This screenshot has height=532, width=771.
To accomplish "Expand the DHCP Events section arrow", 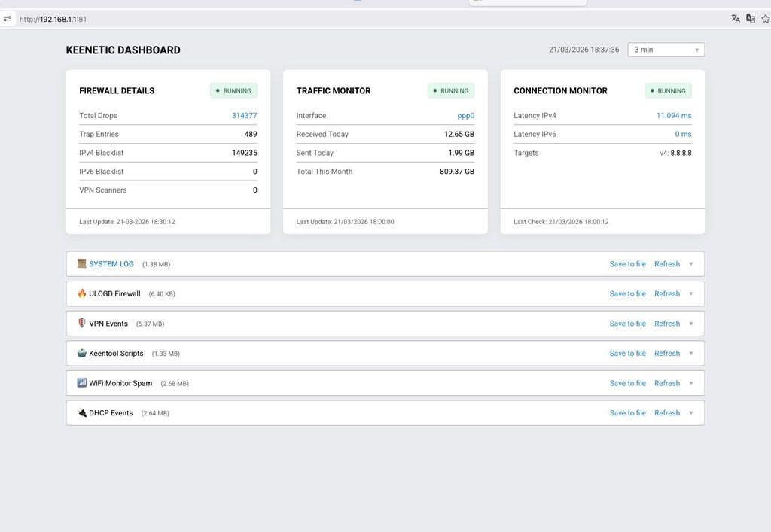I will [691, 413].
